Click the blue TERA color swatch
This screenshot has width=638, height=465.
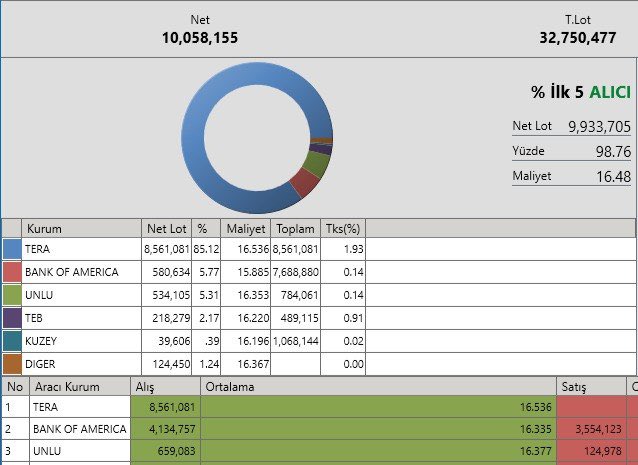point(12,249)
